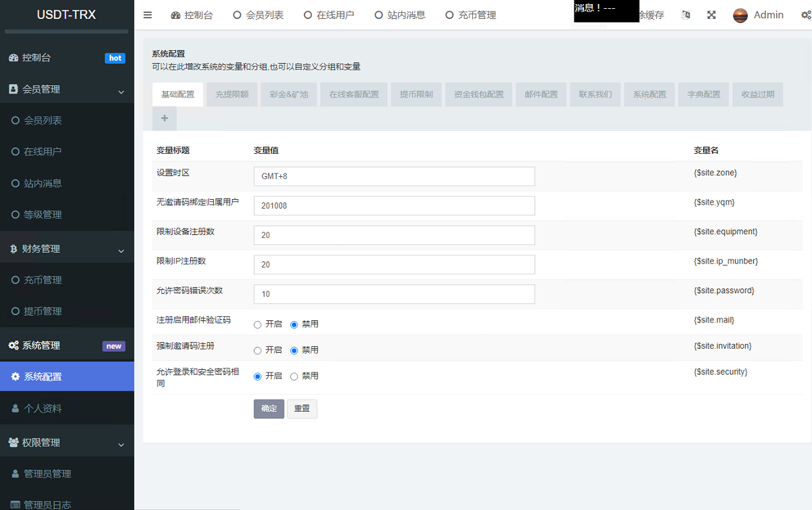Click the hamburger menu toggle icon
812x510 pixels.
pos(148,15)
